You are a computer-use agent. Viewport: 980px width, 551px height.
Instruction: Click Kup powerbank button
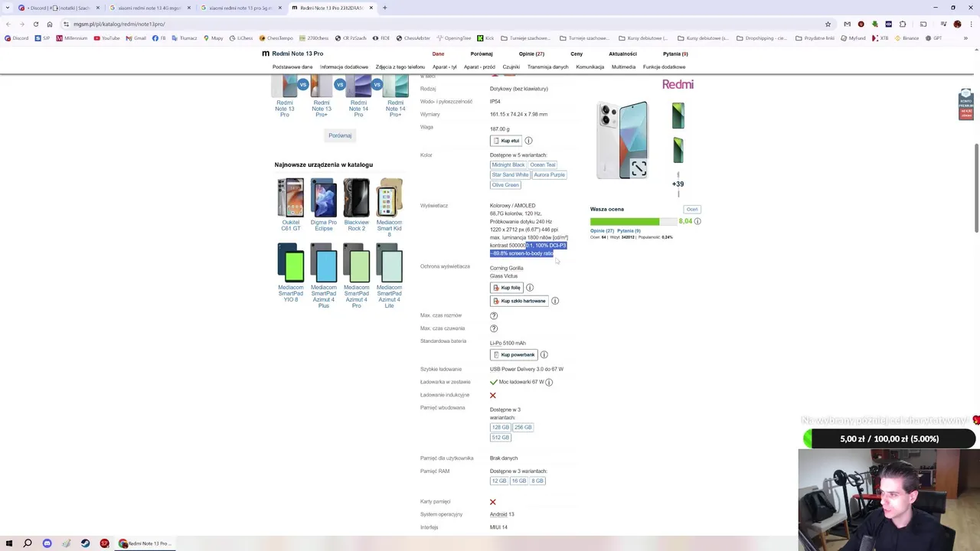click(x=514, y=354)
